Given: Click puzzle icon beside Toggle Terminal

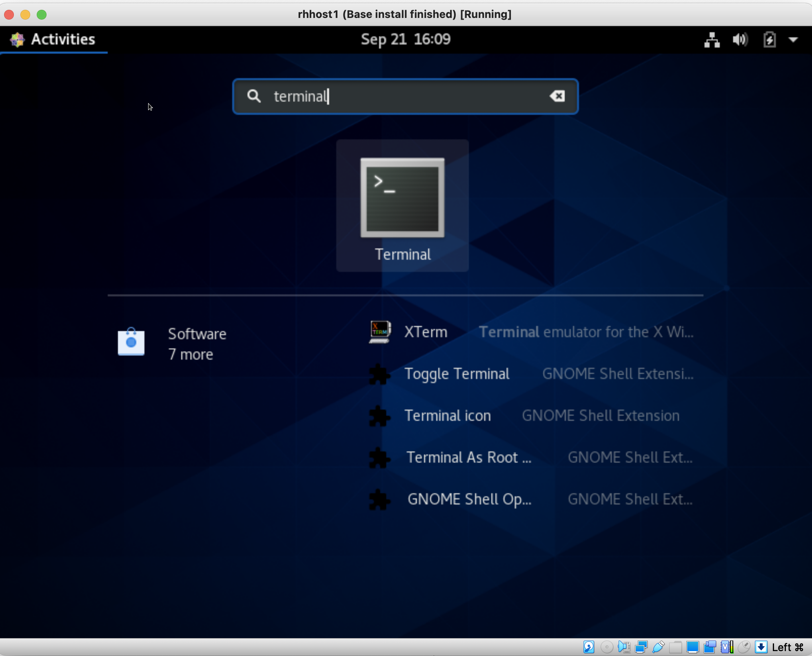Looking at the screenshot, I should [x=379, y=374].
